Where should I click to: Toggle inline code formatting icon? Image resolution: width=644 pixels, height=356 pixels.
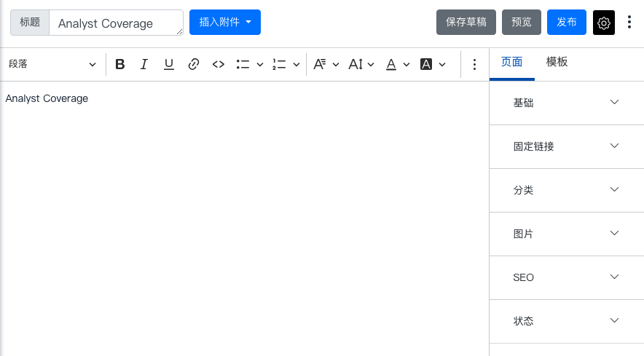pos(219,64)
